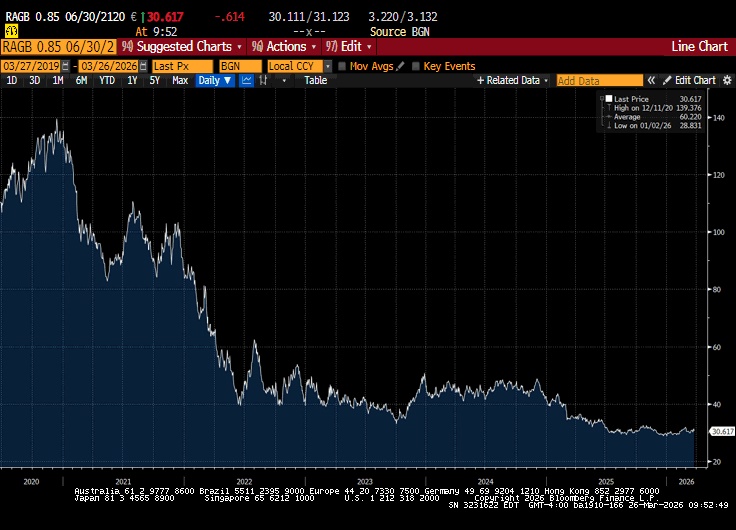
Task: Select the 6M time range
Action: pos(81,80)
